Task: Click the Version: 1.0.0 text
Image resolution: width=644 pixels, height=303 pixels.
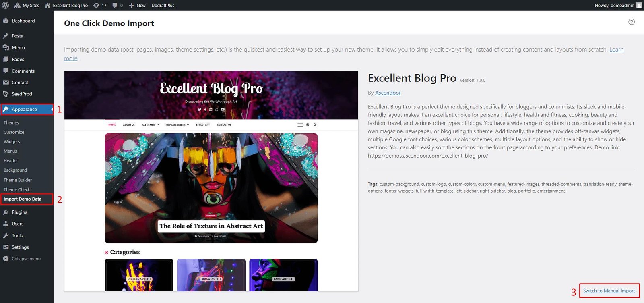Action: pos(473,80)
